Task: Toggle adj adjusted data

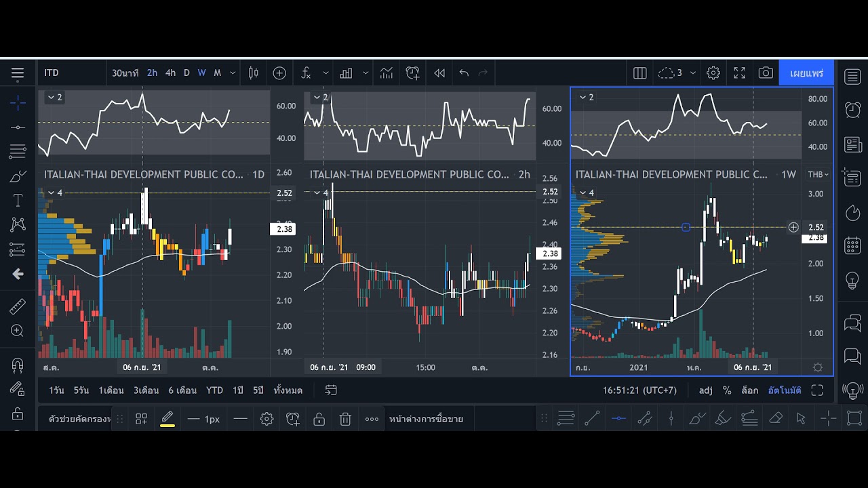Action: [x=706, y=390]
